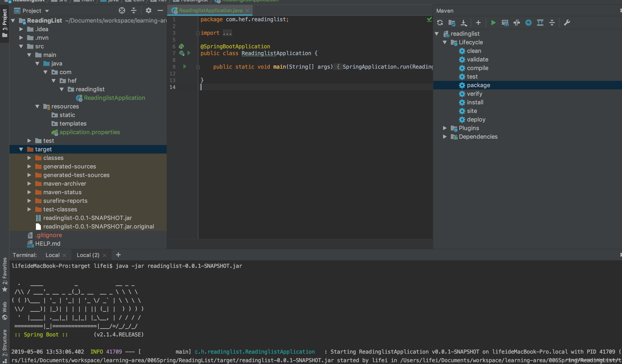Toggle the 1: Project tool window tab
Screen dimensions: 622x364
point(5,23)
